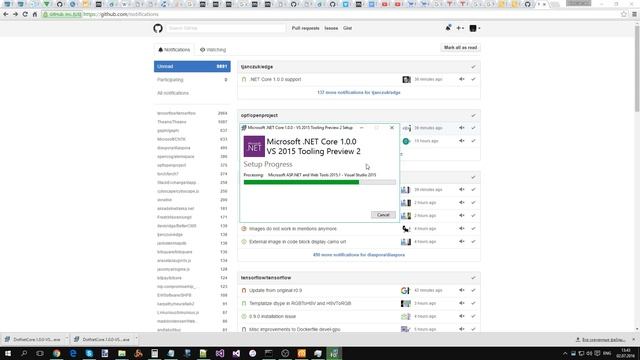The width and height of the screenshot is (640, 360).
Task: Select the Unread filter
Action: (x=192, y=67)
